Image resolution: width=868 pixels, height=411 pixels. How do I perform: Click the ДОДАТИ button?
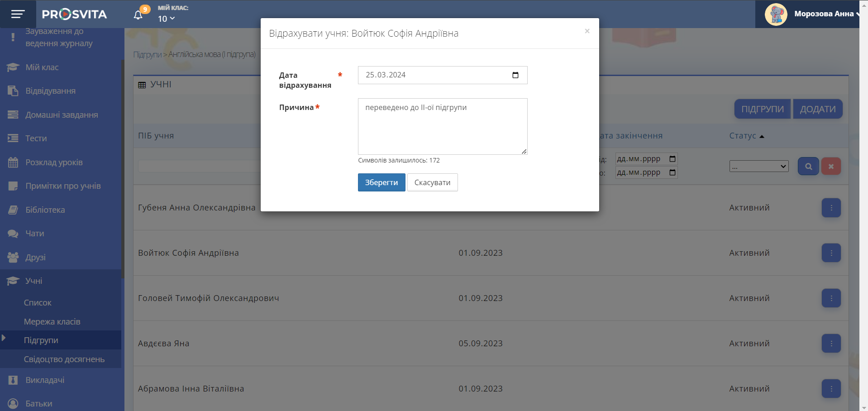[x=817, y=109]
